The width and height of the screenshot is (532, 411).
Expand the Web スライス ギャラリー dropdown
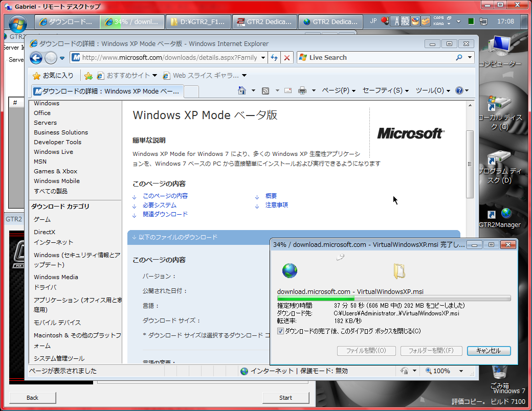245,75
